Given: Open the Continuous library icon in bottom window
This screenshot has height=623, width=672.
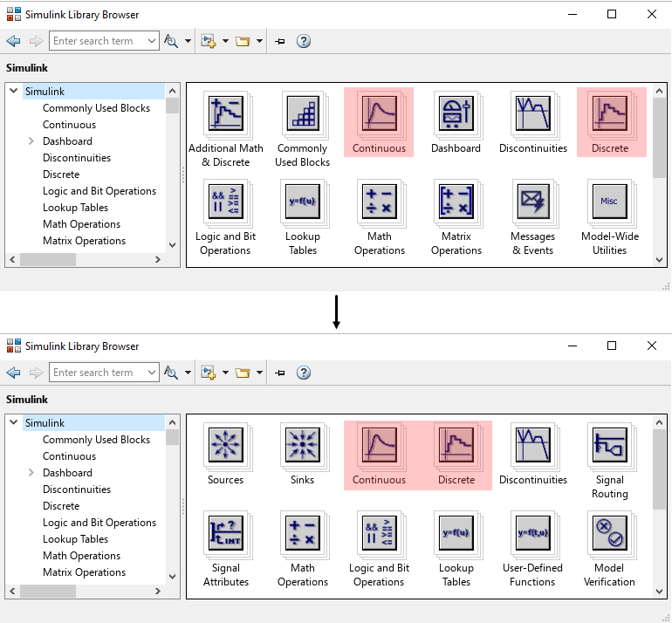Looking at the screenshot, I should tap(380, 446).
